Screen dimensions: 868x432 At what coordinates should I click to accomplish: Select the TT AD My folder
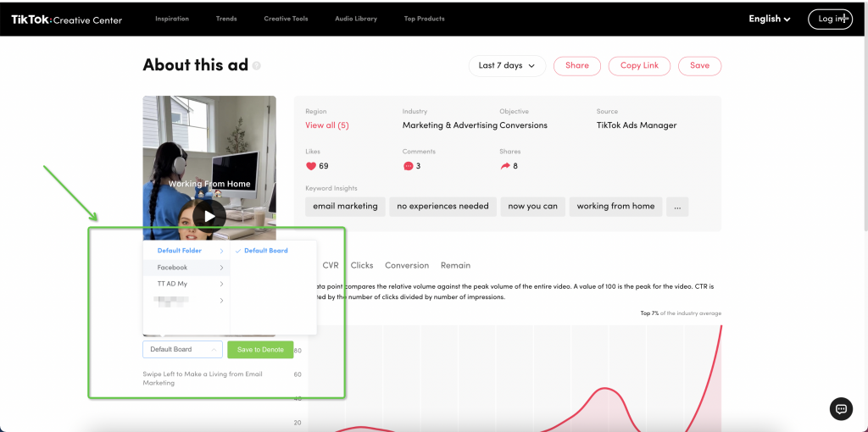coord(186,284)
